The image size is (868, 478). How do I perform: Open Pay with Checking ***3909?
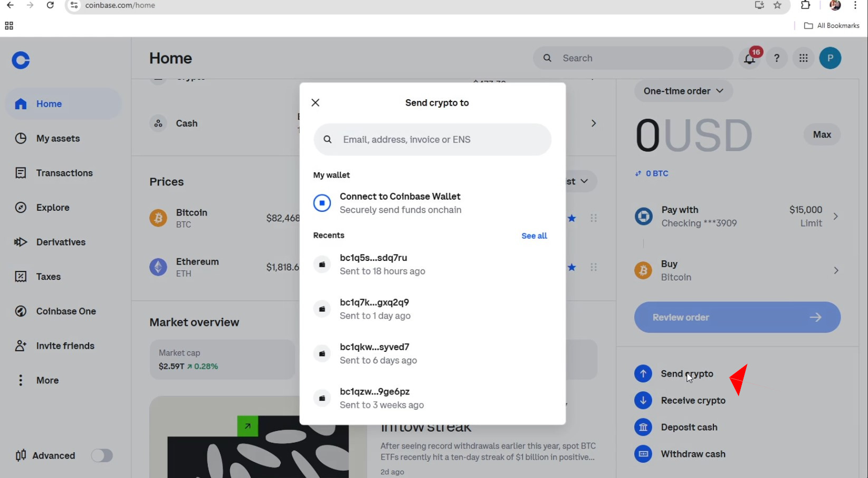coord(737,217)
